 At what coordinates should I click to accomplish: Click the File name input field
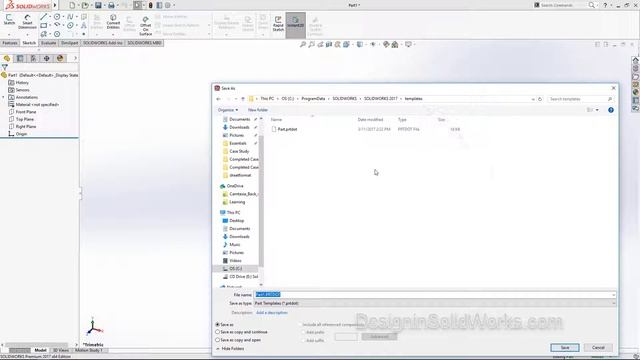pyautogui.click(x=432, y=295)
